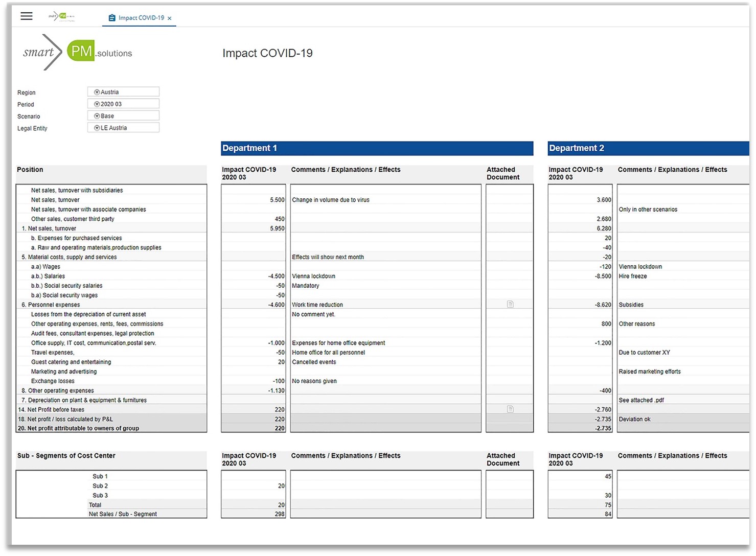Viewport: 756px width, 556px height.
Task: Click the large smart PM.solutions logo
Action: coord(78,52)
